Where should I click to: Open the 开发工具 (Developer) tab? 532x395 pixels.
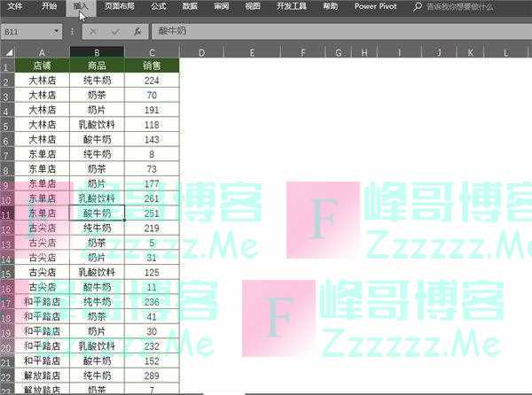293,5
